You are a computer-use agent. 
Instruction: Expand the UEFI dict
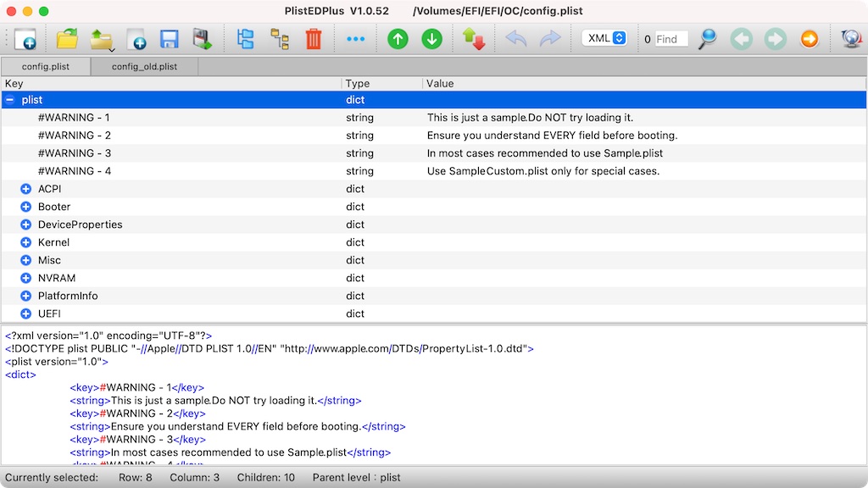click(26, 313)
